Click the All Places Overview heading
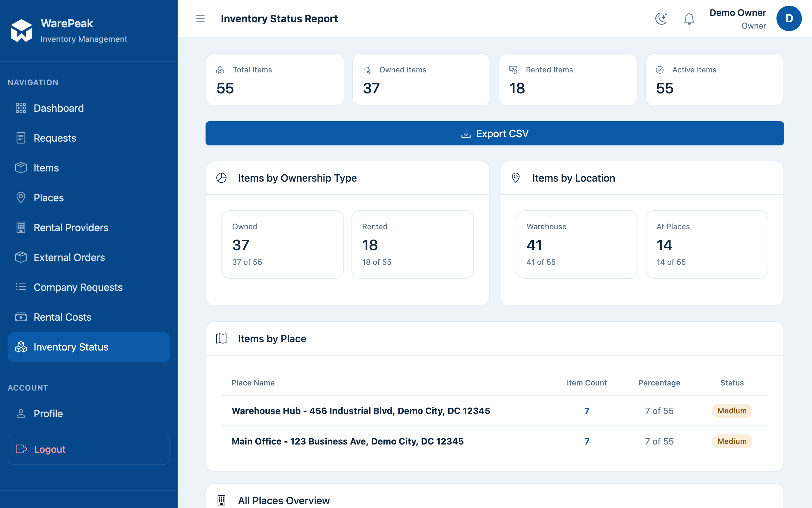 pyautogui.click(x=284, y=501)
